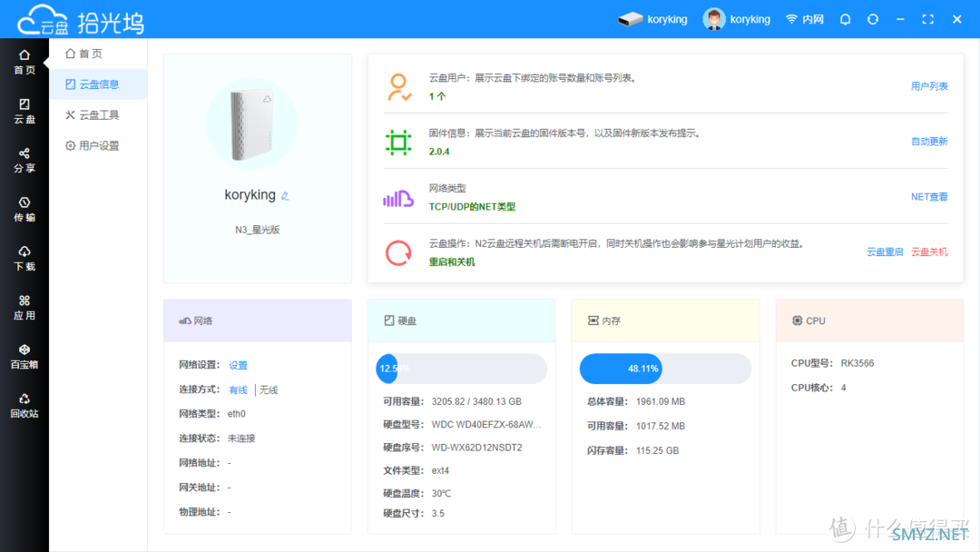This screenshot has height=552, width=980.
Task: Open the NET查看 link
Action: (x=929, y=197)
